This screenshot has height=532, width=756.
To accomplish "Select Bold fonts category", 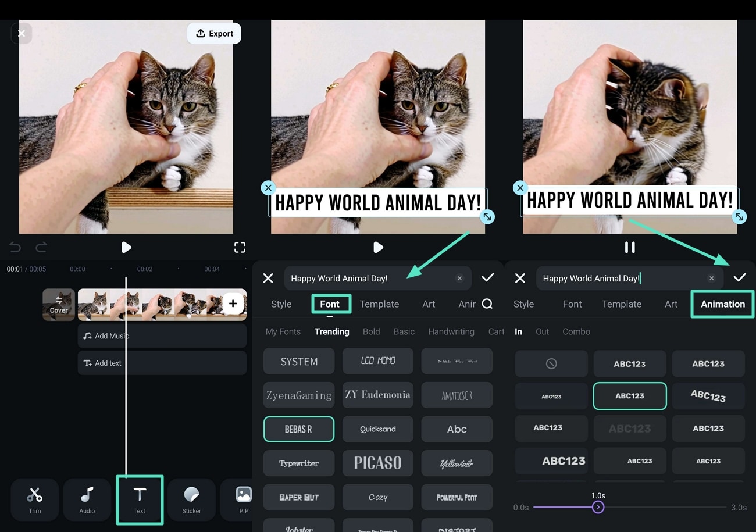I will (x=371, y=331).
